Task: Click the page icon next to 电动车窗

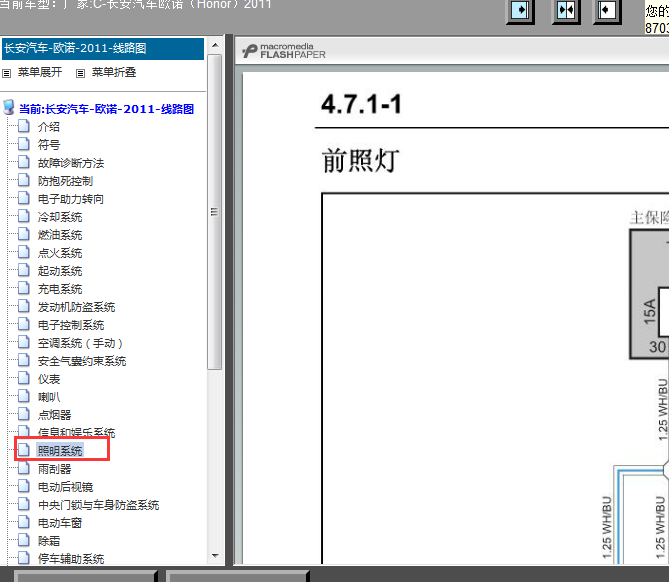Action: pos(24,522)
